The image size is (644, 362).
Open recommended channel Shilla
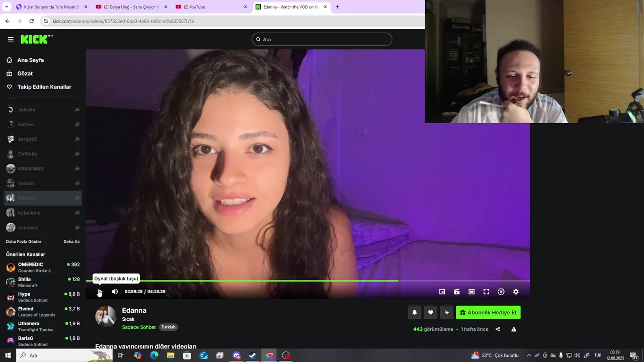pyautogui.click(x=43, y=282)
